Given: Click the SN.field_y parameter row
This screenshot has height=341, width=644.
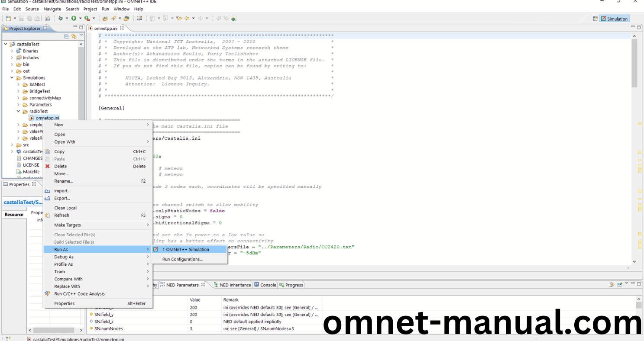Looking at the screenshot, I should 204,315.
